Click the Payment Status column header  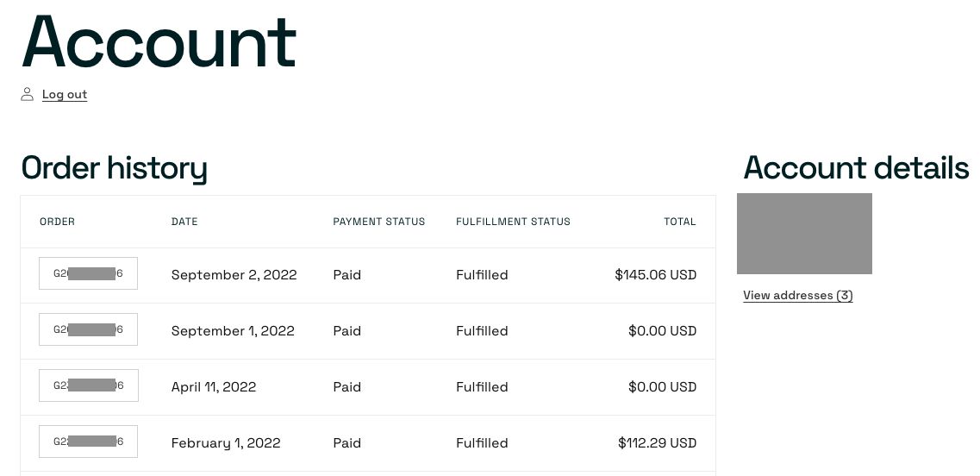pos(378,222)
